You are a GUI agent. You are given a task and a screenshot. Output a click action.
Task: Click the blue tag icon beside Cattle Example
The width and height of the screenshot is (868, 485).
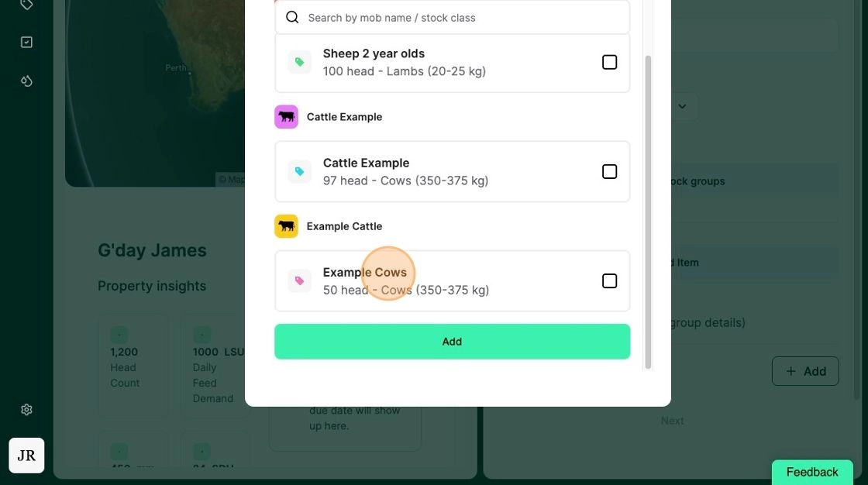pos(299,172)
